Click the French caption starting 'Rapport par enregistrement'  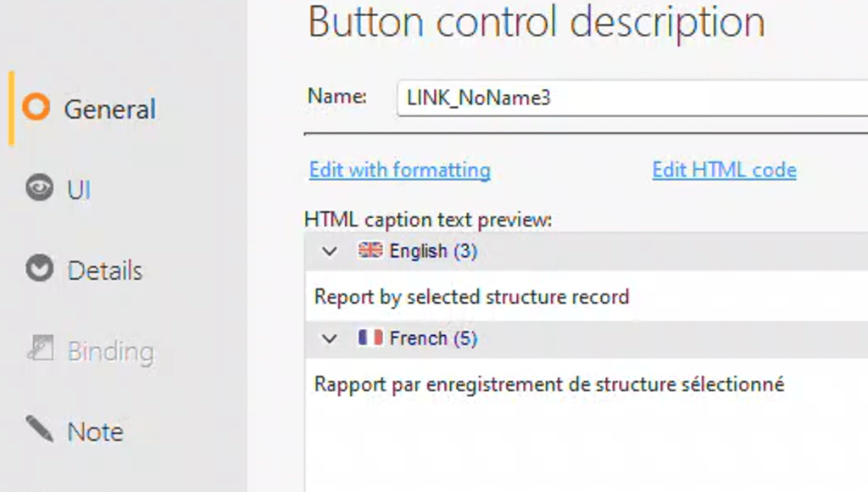[548, 384]
